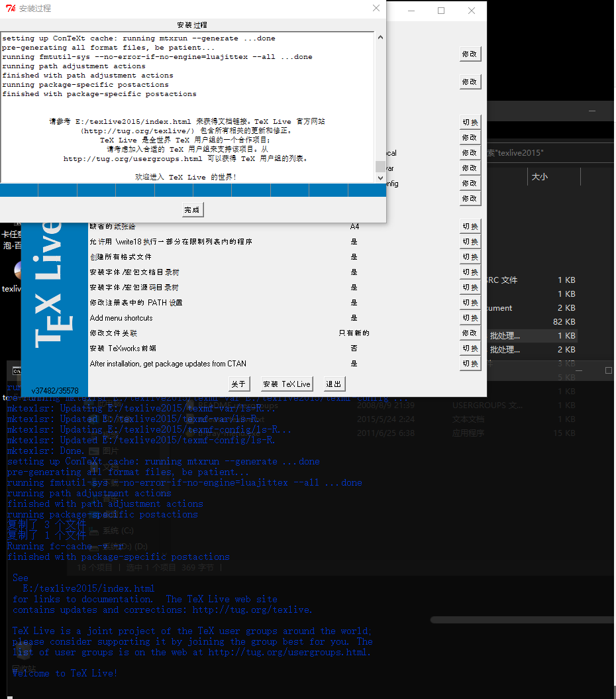Click the Explorer search box for texlive2015

click(x=549, y=153)
